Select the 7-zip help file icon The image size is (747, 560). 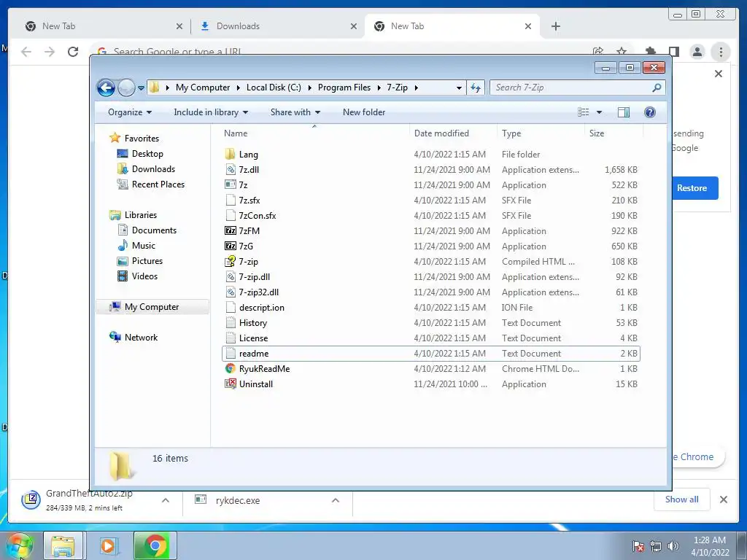(230, 262)
